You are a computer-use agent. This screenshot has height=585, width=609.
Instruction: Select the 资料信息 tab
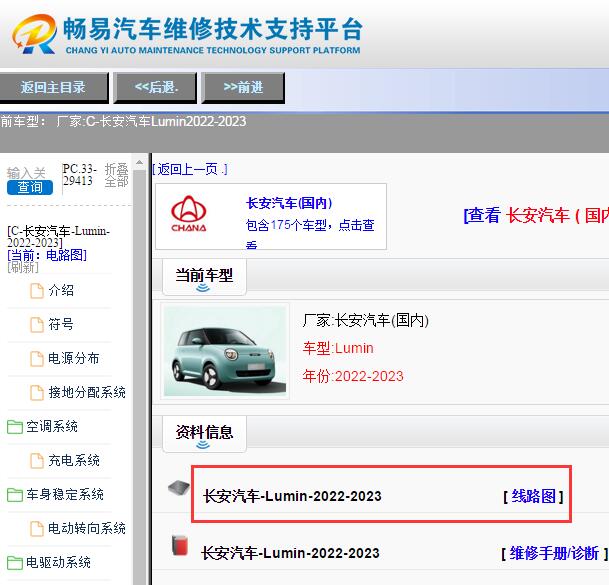click(x=204, y=433)
